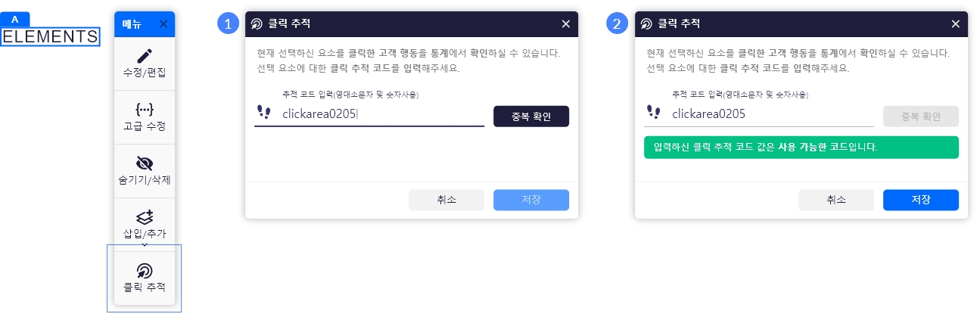Select the 수정/편집 pencil tool
Image resolution: width=980 pixels, height=317 pixels.
[144, 64]
